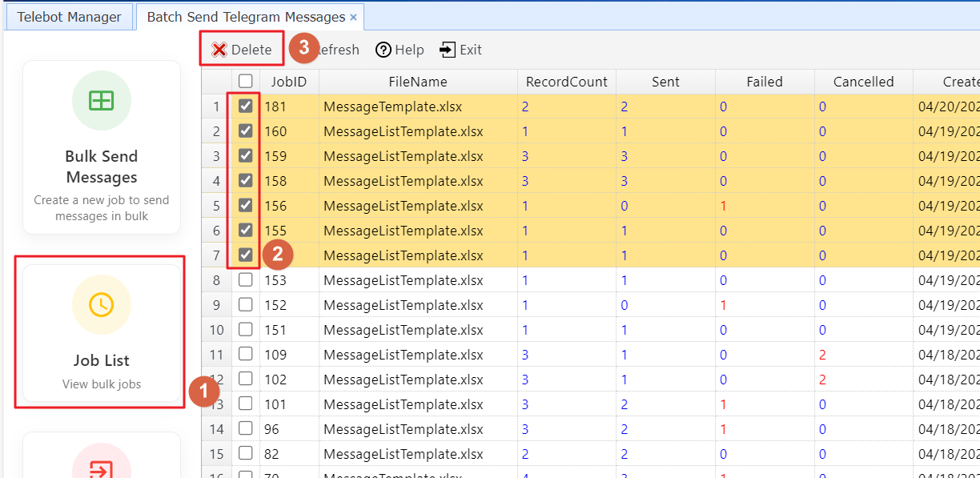Screen dimensions: 980x478
Task: Uncheck the checkbox for job 181
Action: tap(246, 106)
